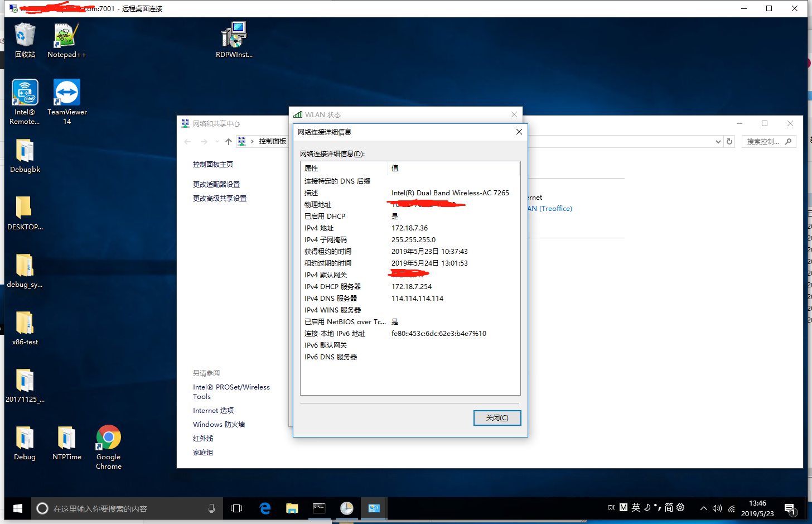Select the 20171125_ folder icon

point(25,386)
